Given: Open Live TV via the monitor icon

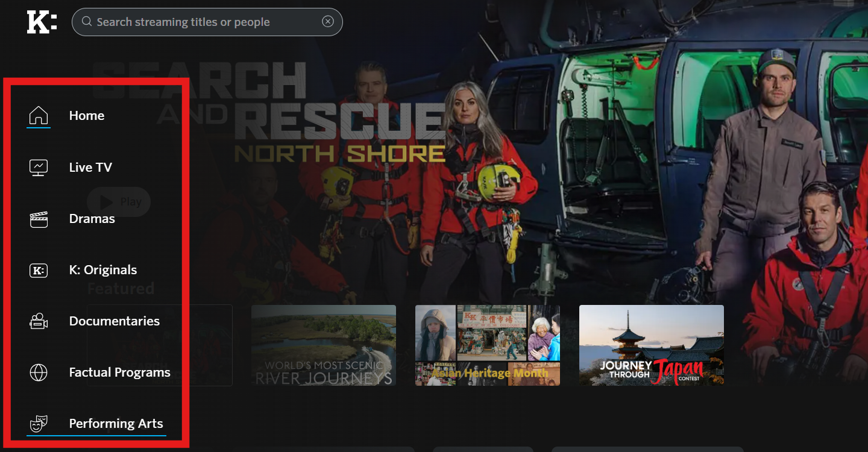Looking at the screenshot, I should click(39, 167).
